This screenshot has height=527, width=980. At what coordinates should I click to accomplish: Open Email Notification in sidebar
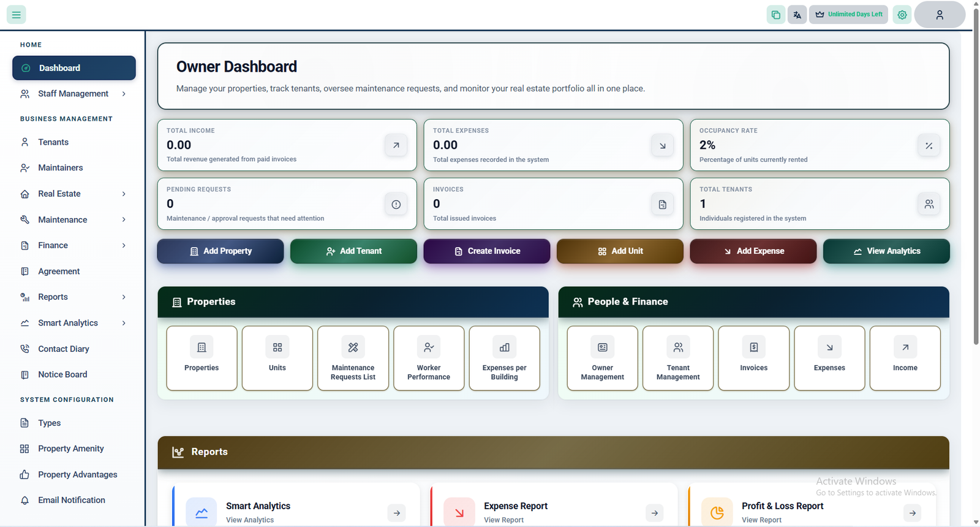tap(74, 500)
